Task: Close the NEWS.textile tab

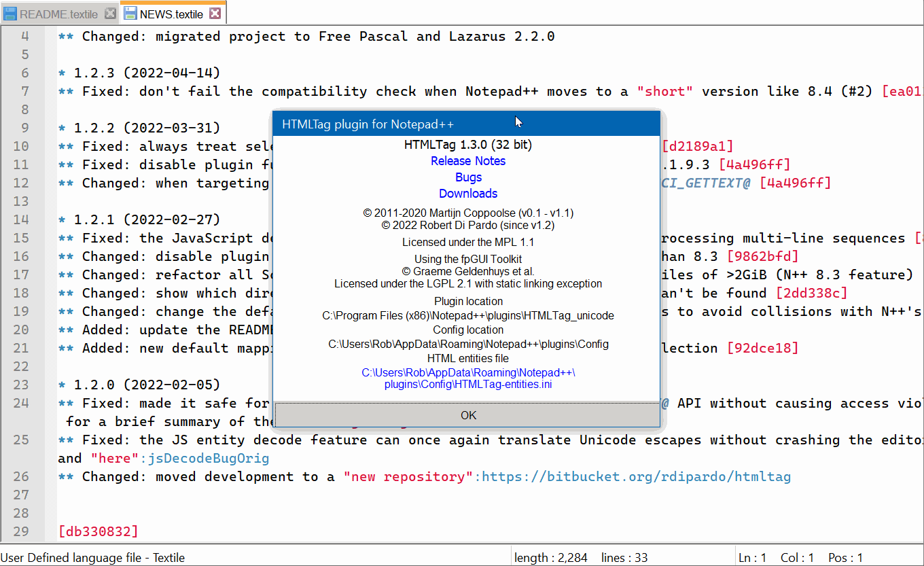Action: (215, 14)
